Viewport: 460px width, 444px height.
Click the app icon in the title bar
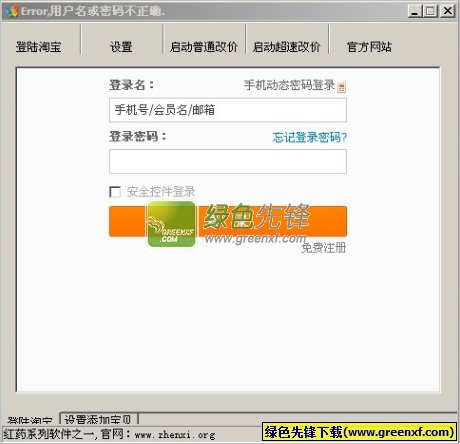click(11, 11)
